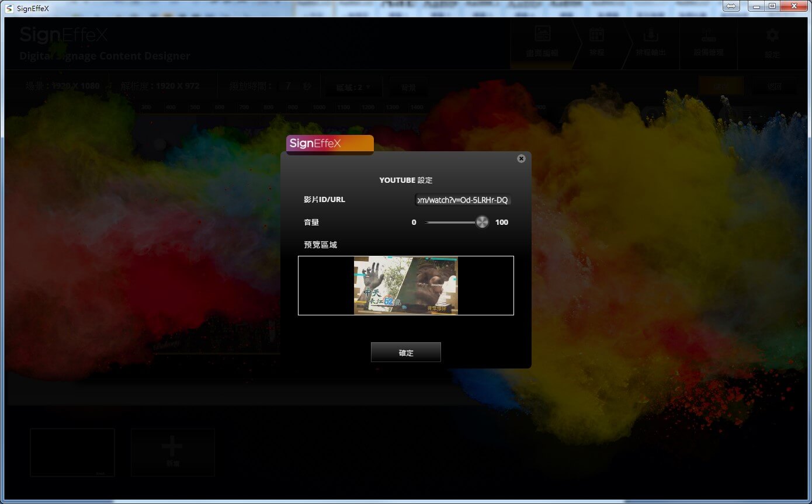The height and width of the screenshot is (504, 812).
Task: Click the 背景 background button
Action: point(408,88)
